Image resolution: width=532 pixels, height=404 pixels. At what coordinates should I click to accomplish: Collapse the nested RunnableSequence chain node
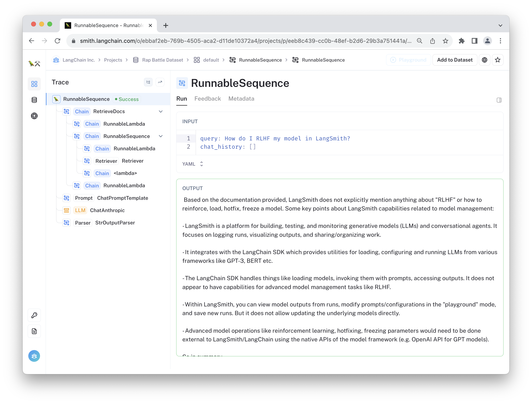(x=161, y=136)
